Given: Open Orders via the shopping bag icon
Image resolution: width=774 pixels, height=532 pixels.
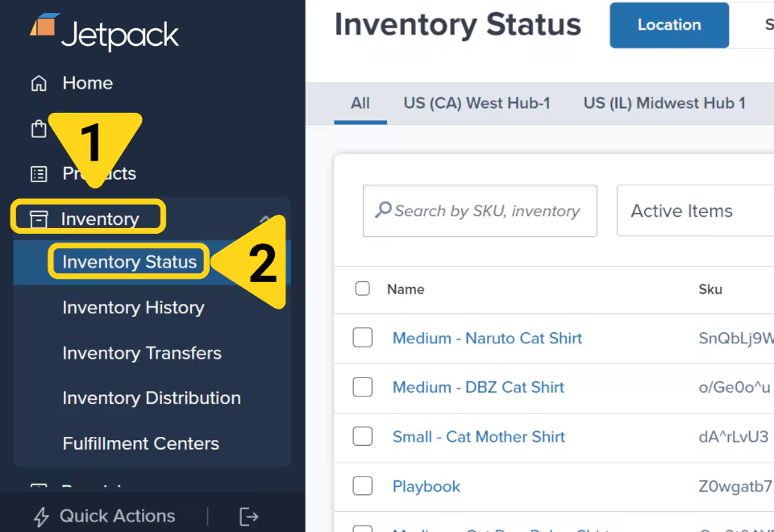Looking at the screenshot, I should click(x=38, y=127).
